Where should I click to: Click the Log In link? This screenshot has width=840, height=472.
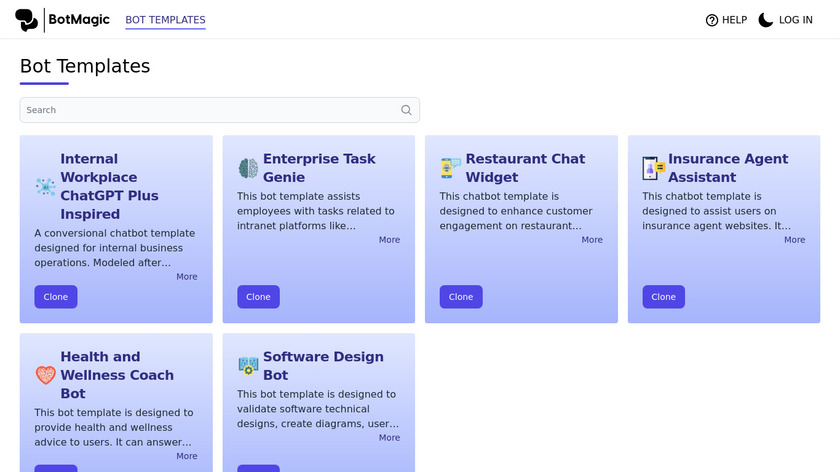coord(795,20)
